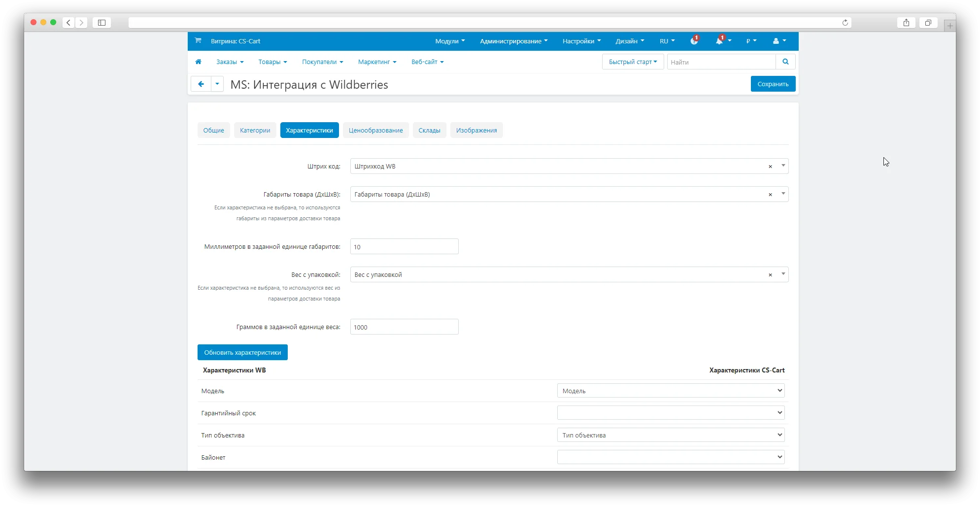Open the Администрирование menu
The image size is (980, 506).
(x=514, y=41)
